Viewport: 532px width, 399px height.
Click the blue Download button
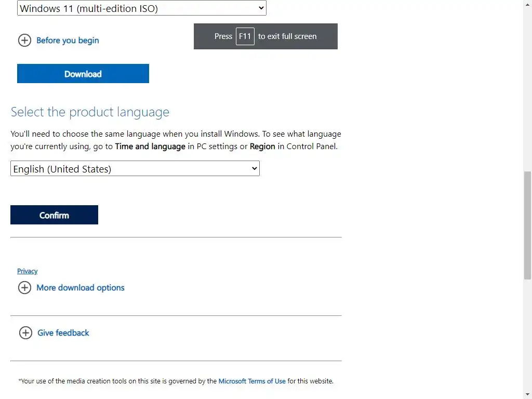(x=83, y=74)
